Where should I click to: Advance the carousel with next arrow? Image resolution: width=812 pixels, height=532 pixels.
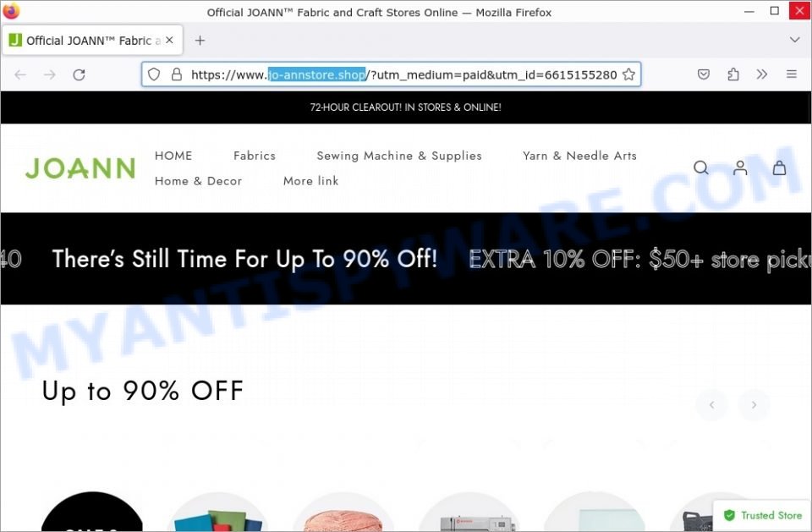click(x=754, y=405)
